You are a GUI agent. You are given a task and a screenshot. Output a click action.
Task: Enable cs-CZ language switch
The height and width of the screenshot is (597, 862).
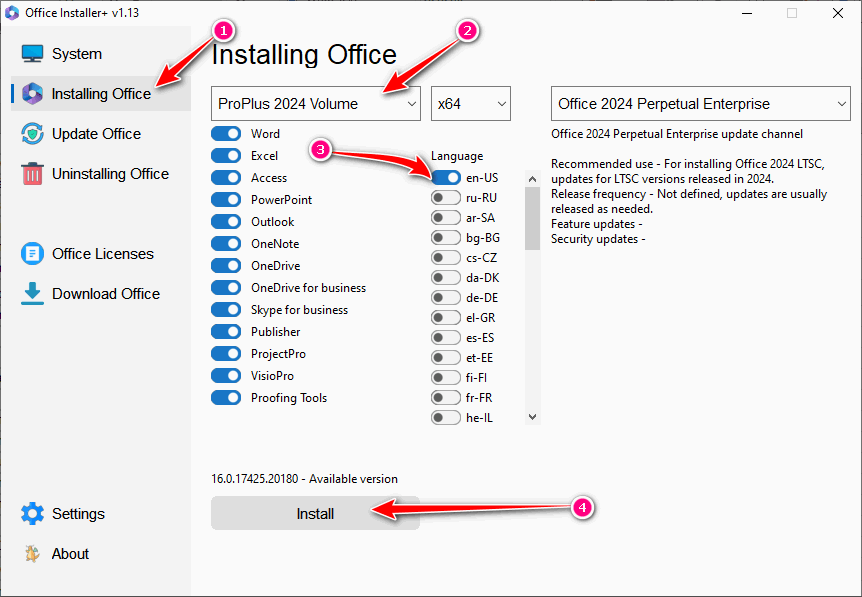(446, 257)
